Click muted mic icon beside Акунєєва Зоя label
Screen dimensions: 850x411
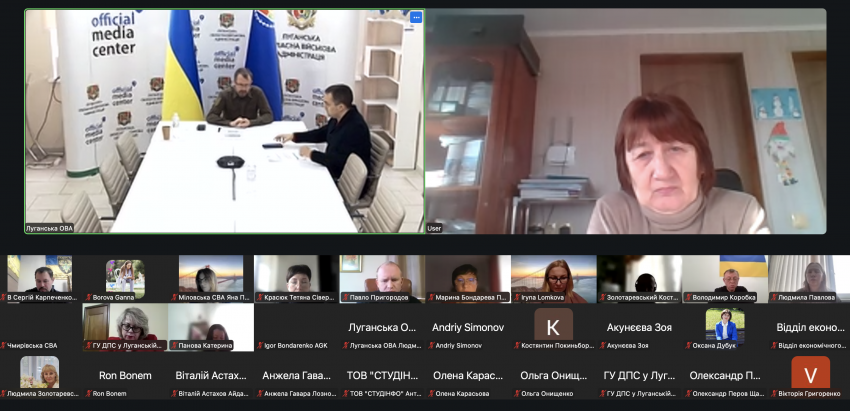[603, 345]
